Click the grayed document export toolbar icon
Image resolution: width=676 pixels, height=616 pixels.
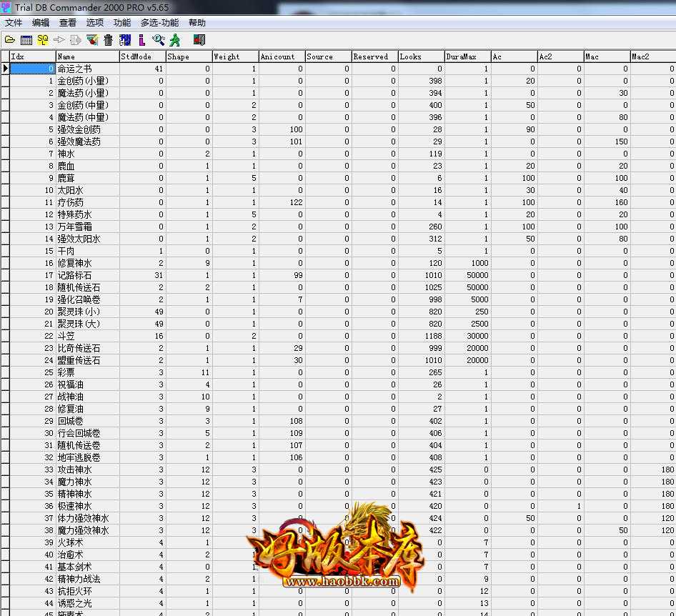point(76,40)
